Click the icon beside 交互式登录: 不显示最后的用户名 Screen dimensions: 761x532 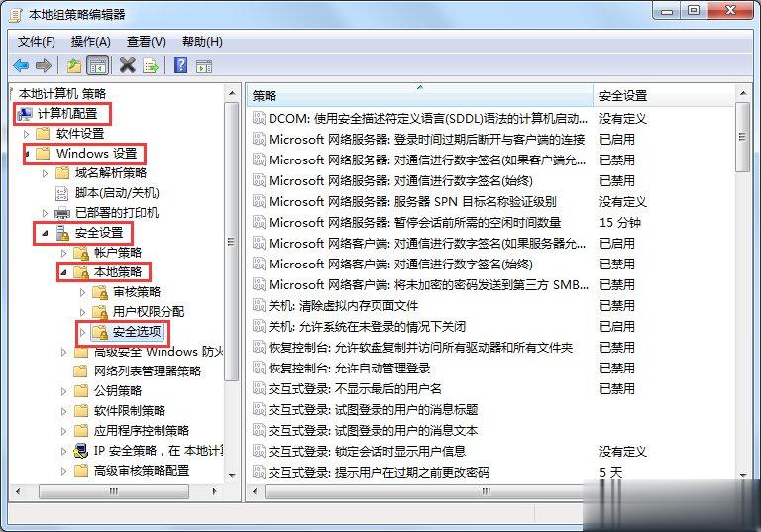click(260, 388)
